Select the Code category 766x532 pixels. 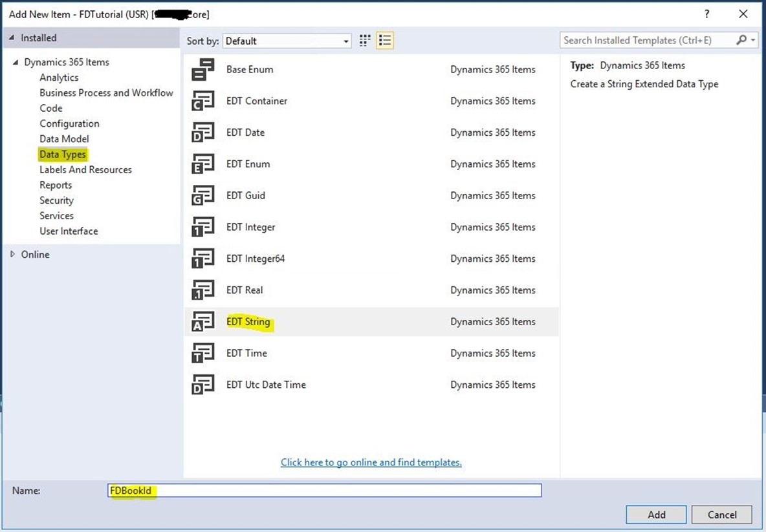[x=51, y=109]
